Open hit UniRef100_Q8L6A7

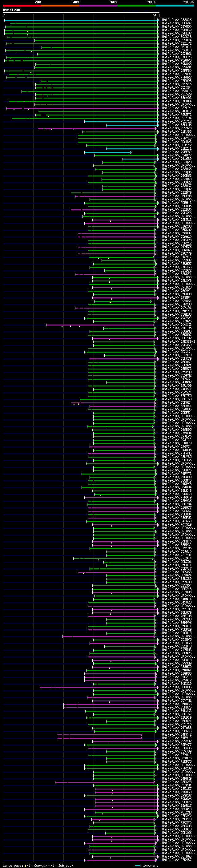(x=177, y=23)
